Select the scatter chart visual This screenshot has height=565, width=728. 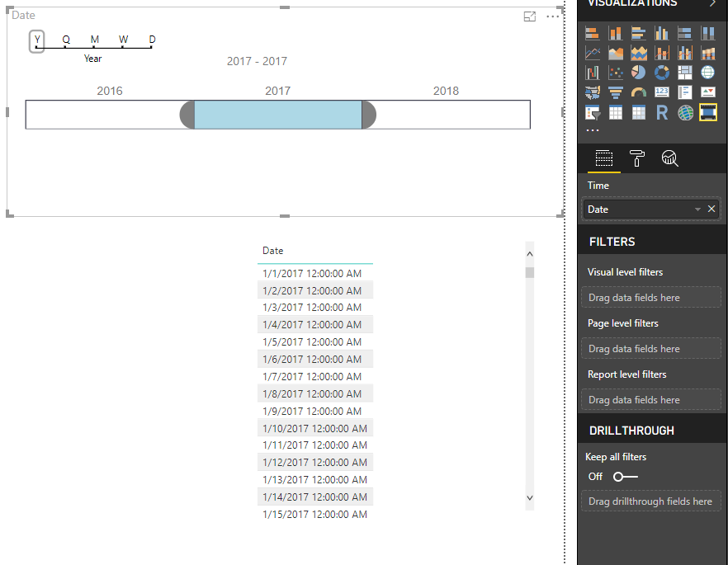[615, 73]
